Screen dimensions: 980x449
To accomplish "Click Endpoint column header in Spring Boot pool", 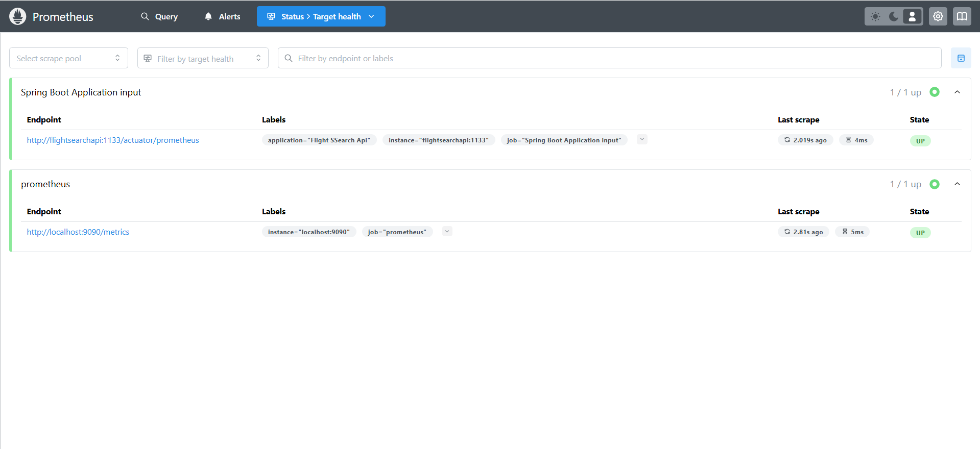I will 44,120.
